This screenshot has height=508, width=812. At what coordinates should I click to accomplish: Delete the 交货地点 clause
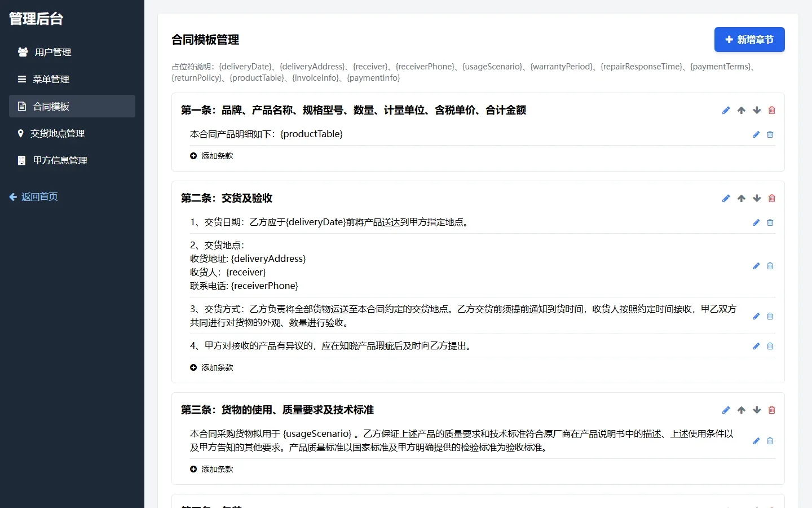point(770,266)
